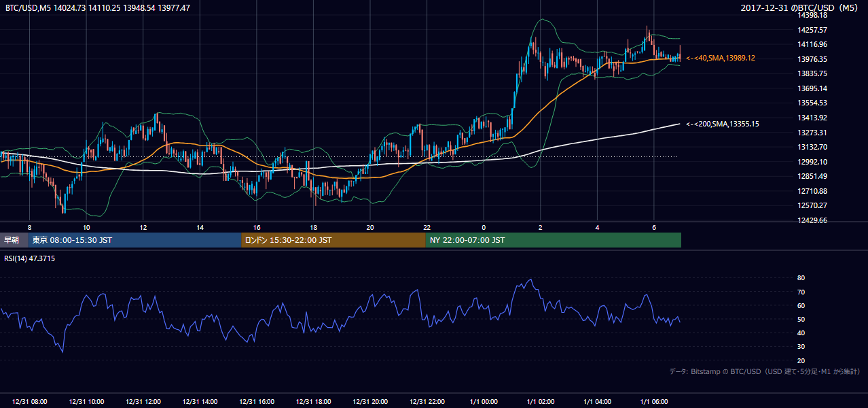The width and height of the screenshot is (868, 408).
Task: Click RSI axis level 50
Action: 801,319
